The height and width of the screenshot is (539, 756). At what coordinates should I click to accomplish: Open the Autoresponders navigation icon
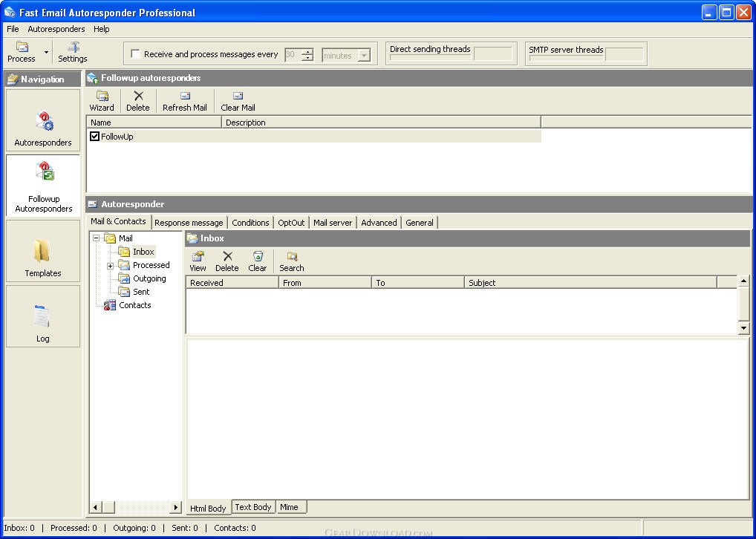point(43,122)
